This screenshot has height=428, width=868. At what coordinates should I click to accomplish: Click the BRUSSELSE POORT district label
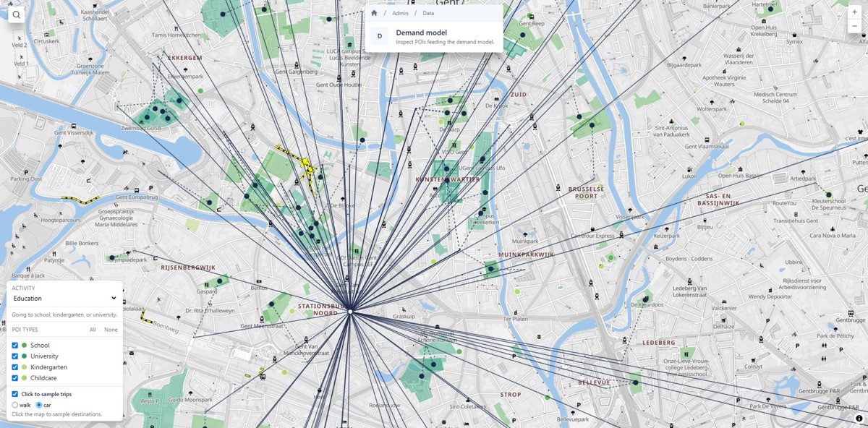[x=587, y=192]
